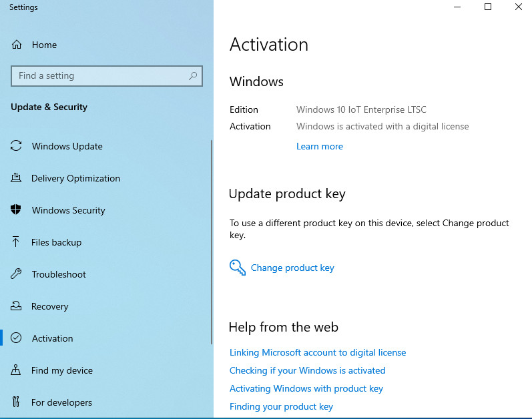The width and height of the screenshot is (532, 419).
Task: Click the Troubleshoot wrench icon
Action: (16, 274)
